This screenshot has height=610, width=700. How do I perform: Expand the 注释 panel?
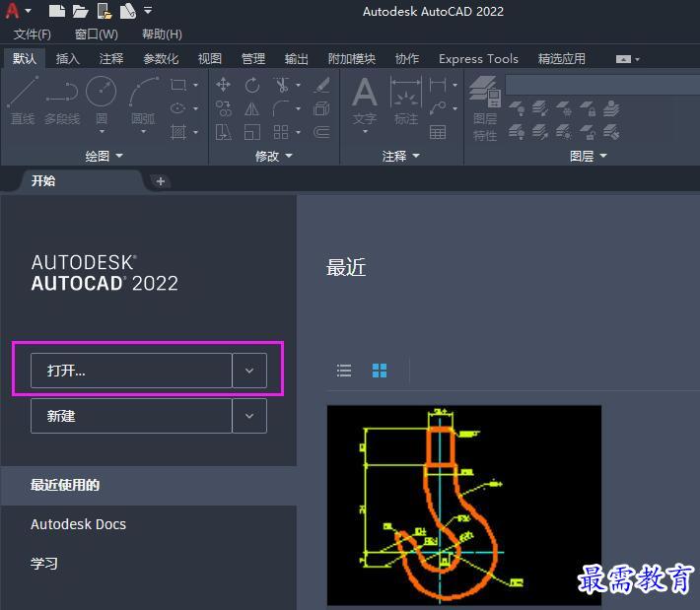(x=400, y=156)
